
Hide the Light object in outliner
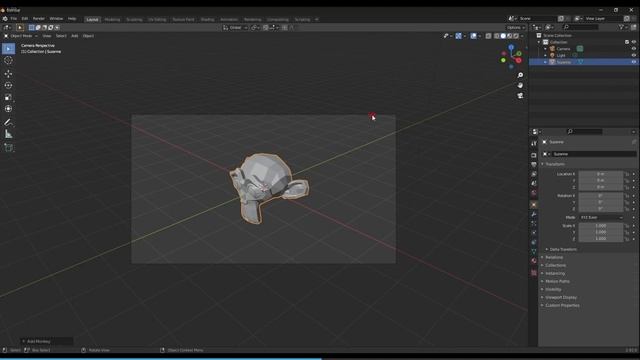[x=634, y=55]
